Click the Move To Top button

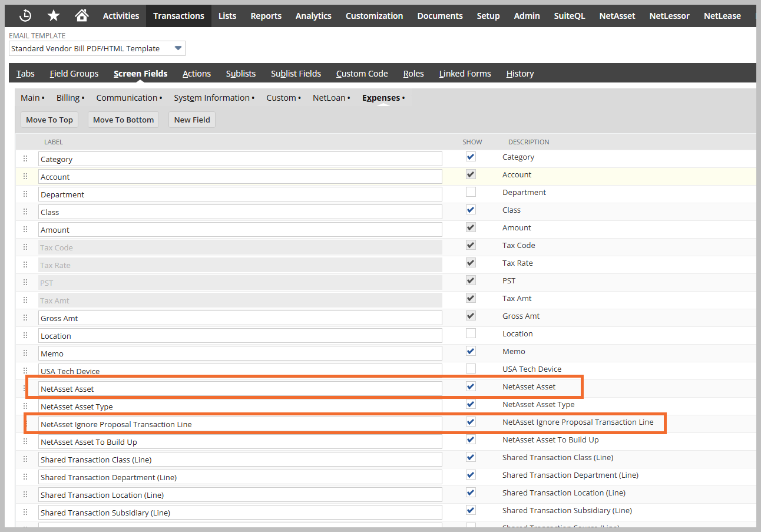click(x=49, y=120)
